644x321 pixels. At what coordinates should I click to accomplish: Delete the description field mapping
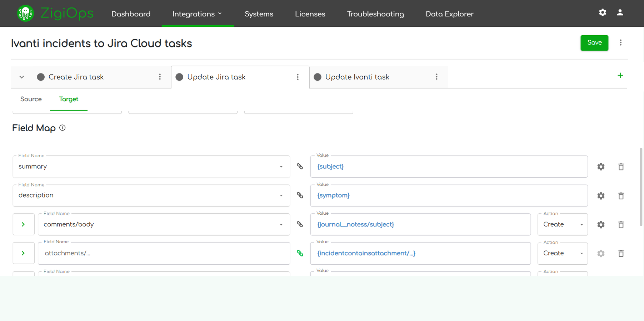pos(621,196)
